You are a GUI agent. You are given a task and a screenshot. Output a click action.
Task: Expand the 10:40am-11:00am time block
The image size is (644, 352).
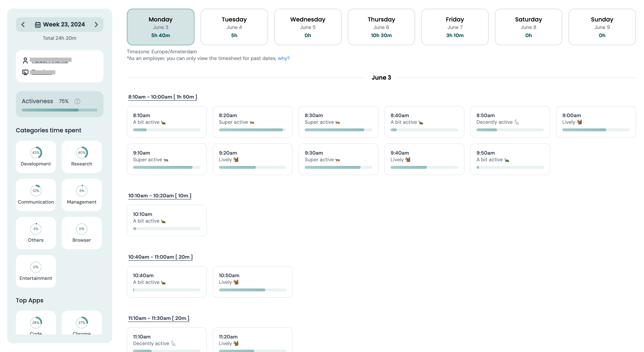160,257
